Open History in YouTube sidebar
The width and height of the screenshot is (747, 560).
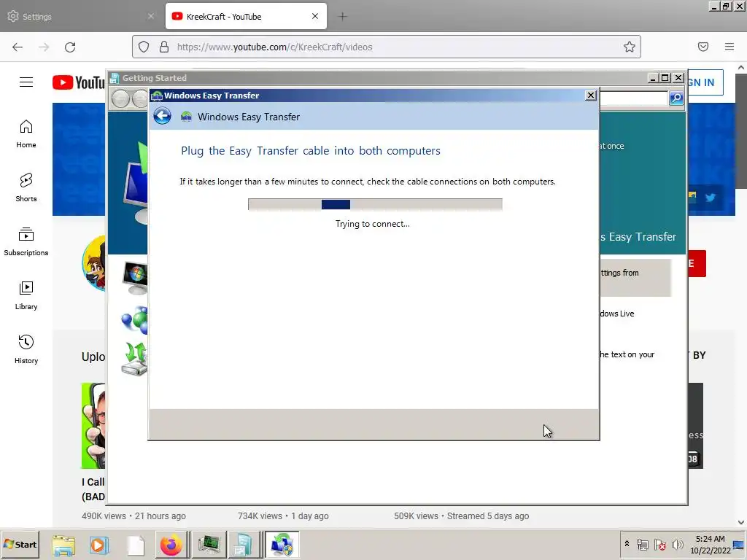click(x=26, y=349)
